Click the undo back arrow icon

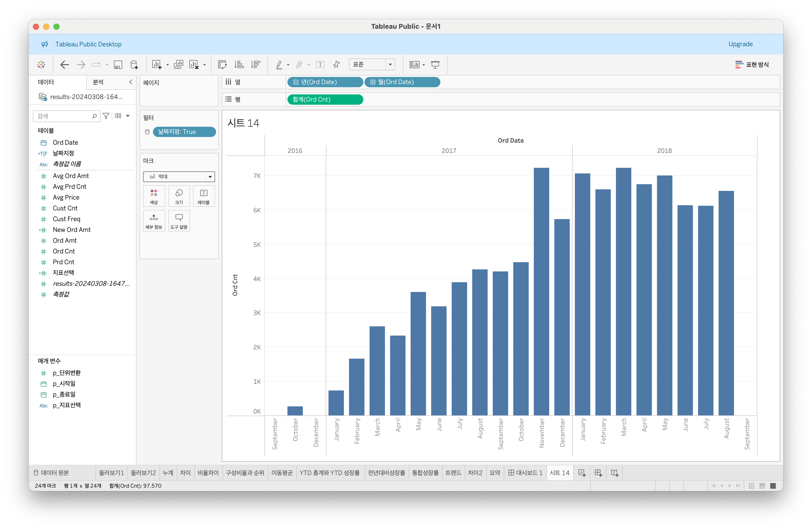click(x=64, y=64)
